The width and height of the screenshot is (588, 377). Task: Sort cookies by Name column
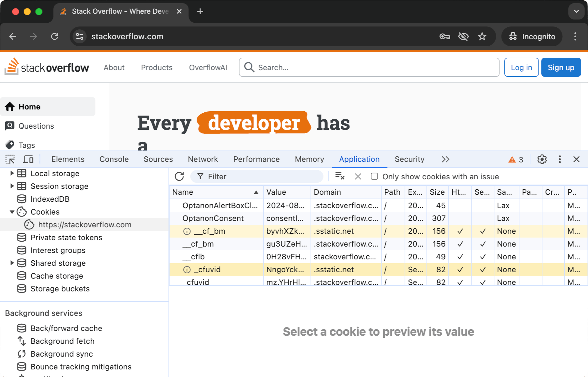216,192
